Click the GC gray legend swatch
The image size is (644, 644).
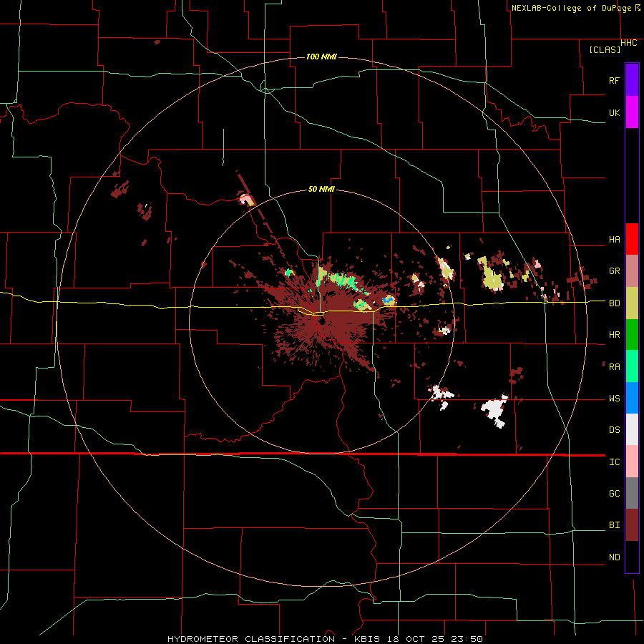632,493
